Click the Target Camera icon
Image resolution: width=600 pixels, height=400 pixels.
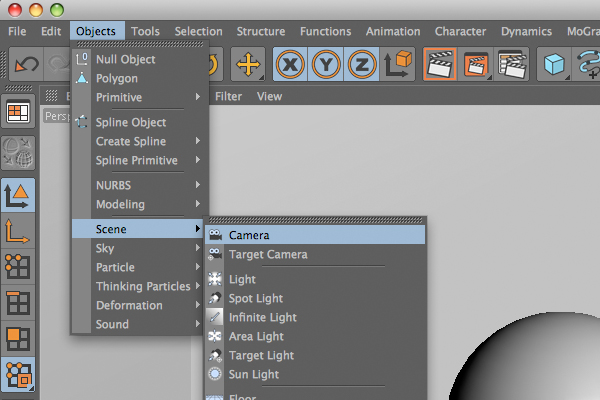pos(215,254)
